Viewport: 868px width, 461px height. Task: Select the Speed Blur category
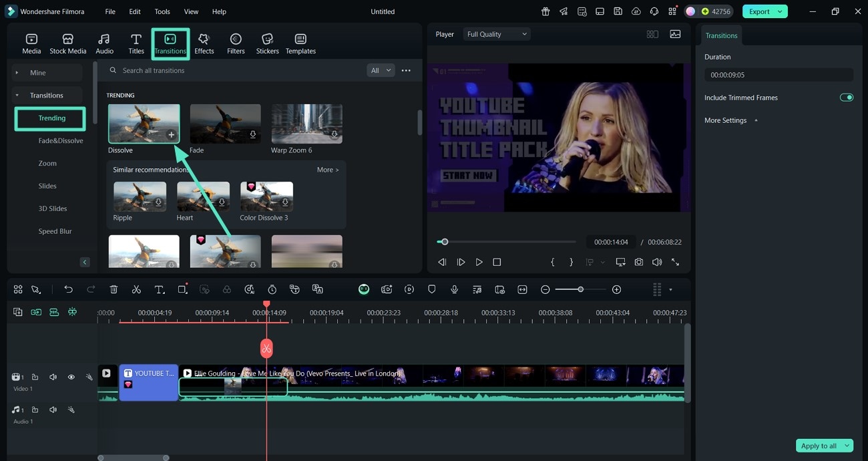click(x=55, y=231)
